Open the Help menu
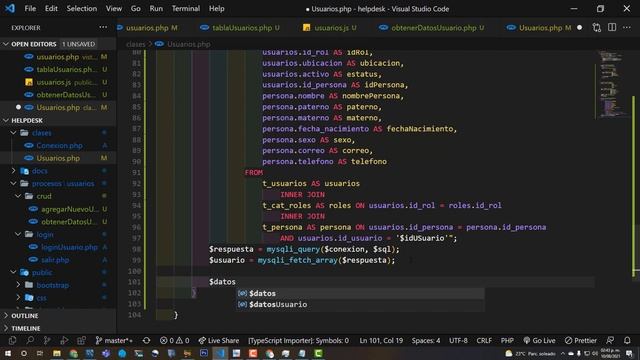The height and width of the screenshot is (360, 640). click(217, 9)
